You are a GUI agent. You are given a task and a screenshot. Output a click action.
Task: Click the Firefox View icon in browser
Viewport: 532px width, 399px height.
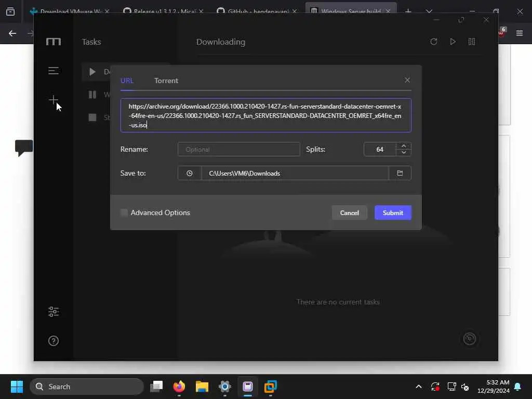(x=10, y=11)
